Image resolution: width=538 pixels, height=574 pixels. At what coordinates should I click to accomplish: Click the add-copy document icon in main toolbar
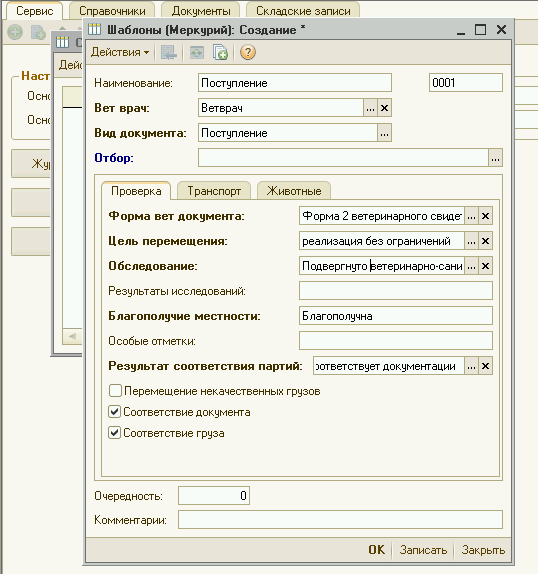38,32
